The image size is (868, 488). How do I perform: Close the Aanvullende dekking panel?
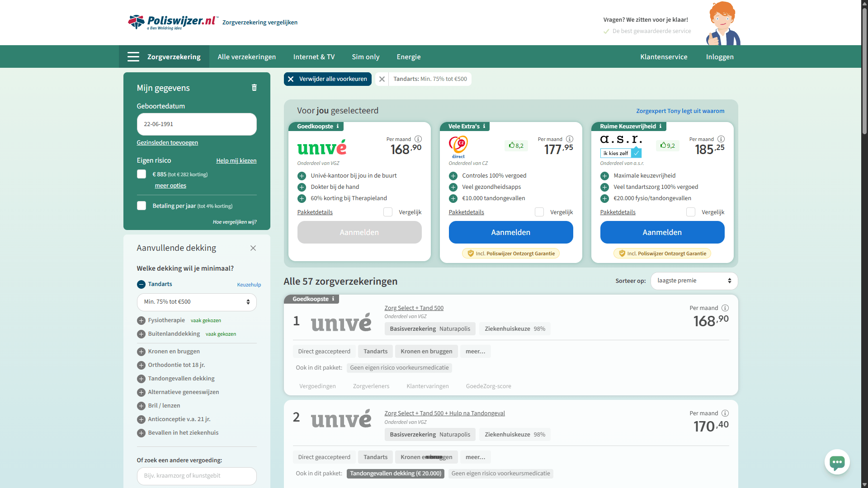(x=253, y=248)
